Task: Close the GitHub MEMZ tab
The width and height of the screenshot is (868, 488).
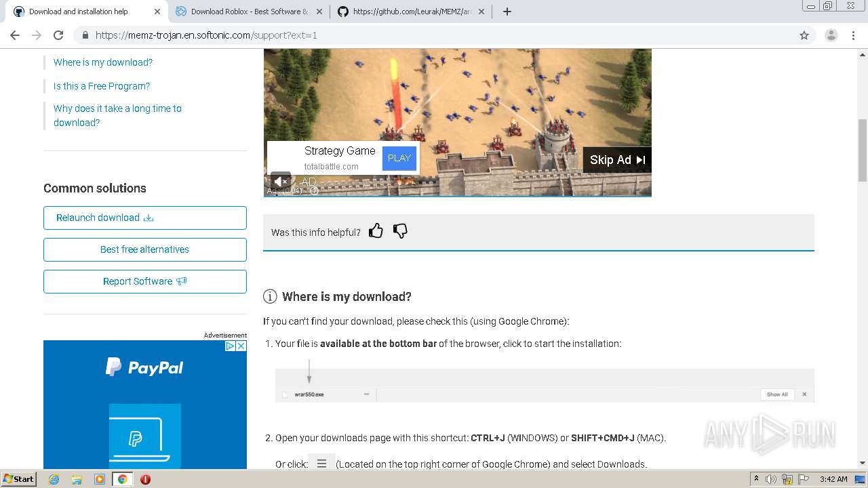Action: tap(481, 12)
